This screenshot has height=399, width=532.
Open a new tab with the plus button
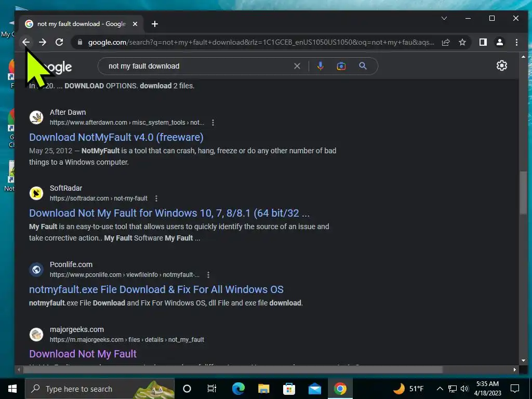(x=155, y=24)
